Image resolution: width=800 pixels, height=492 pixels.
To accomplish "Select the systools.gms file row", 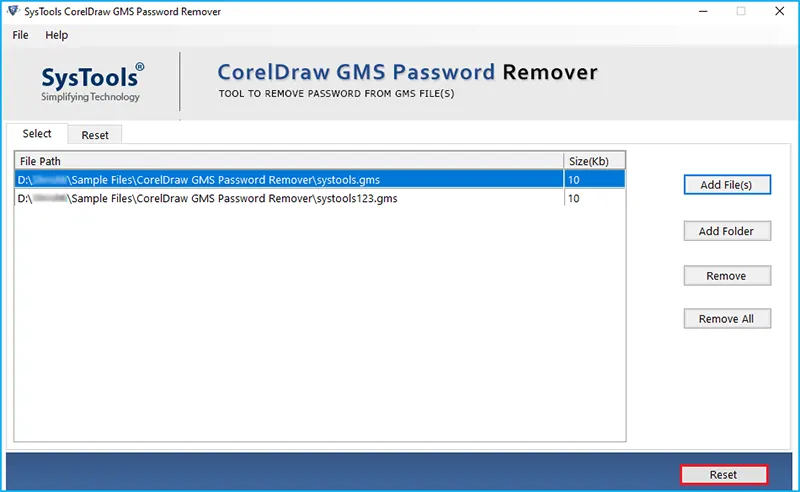I will [x=319, y=180].
